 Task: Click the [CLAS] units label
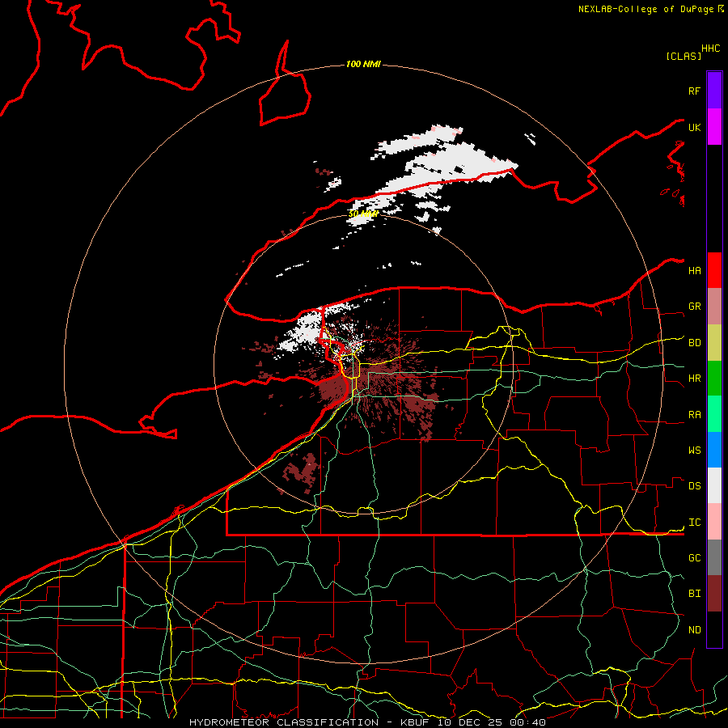(684, 56)
